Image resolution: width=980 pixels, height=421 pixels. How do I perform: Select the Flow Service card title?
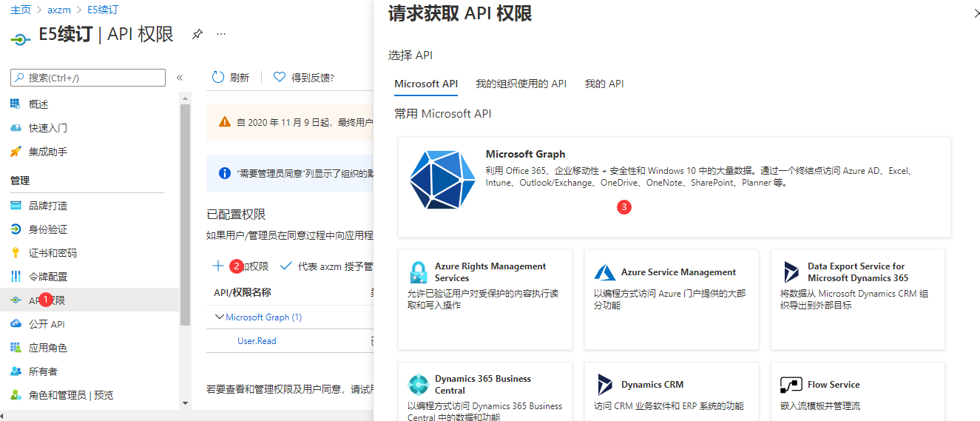point(834,385)
